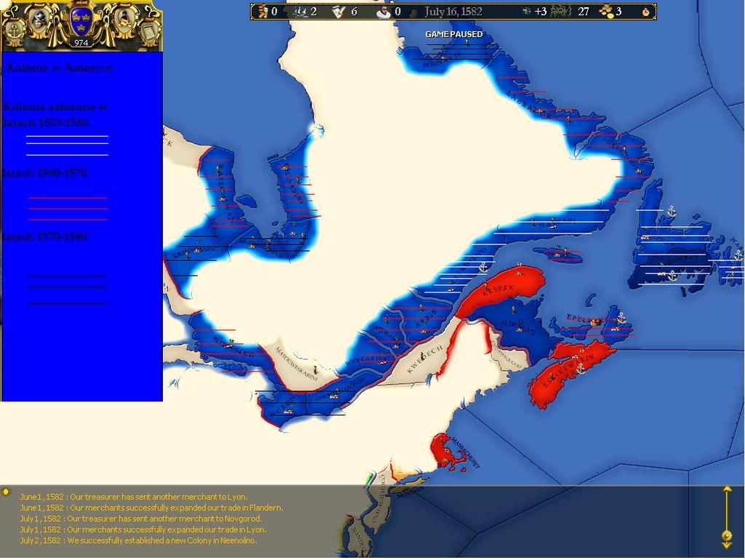Viewport: 745px width, 560px height.
Task: Click the message log slider knob
Action: (726, 536)
